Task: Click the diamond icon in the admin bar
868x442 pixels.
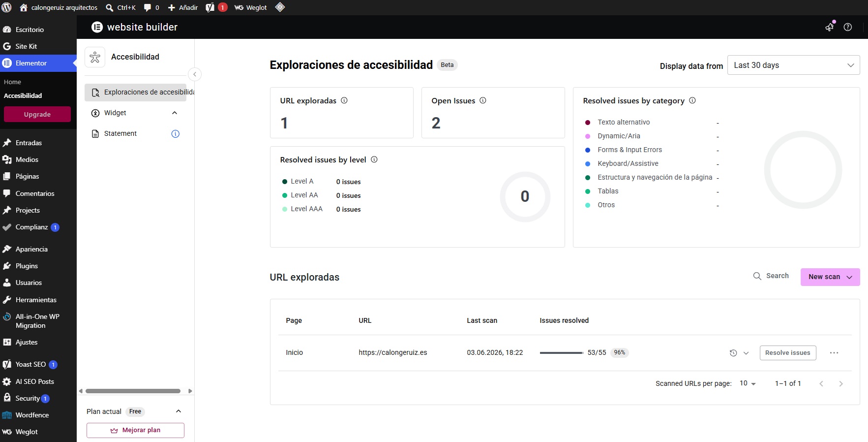Action: tap(280, 7)
